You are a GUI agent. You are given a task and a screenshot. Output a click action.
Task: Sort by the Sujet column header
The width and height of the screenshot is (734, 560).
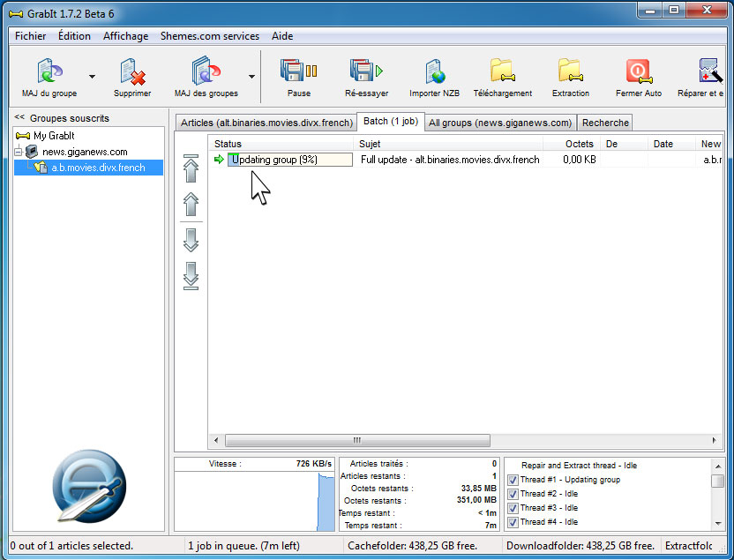pyautogui.click(x=448, y=144)
